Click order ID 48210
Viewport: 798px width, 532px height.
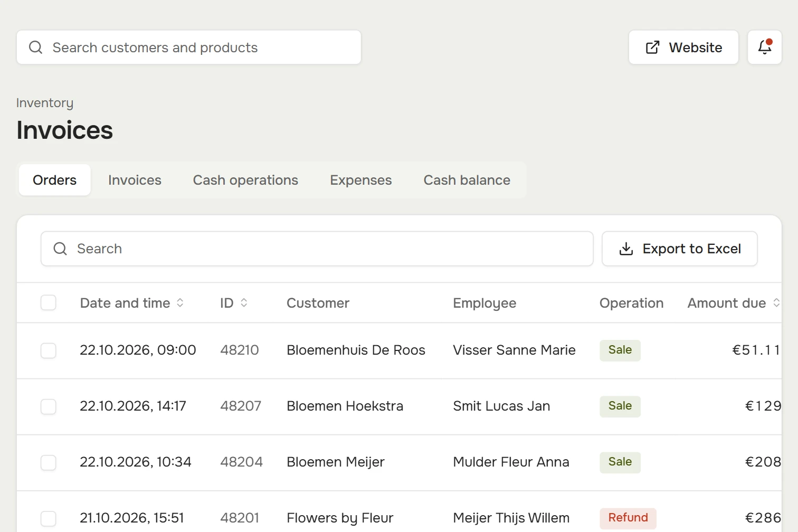pyautogui.click(x=240, y=350)
